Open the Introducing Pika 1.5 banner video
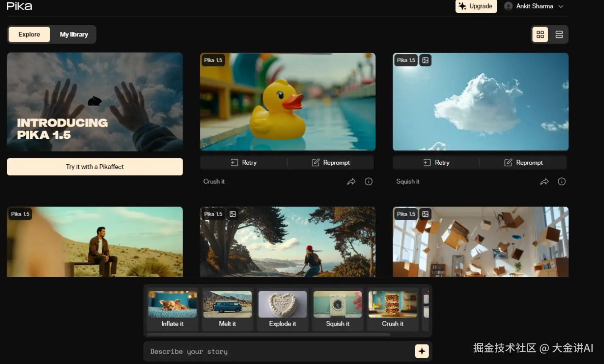Viewport: 604px width, 364px height. point(95,102)
